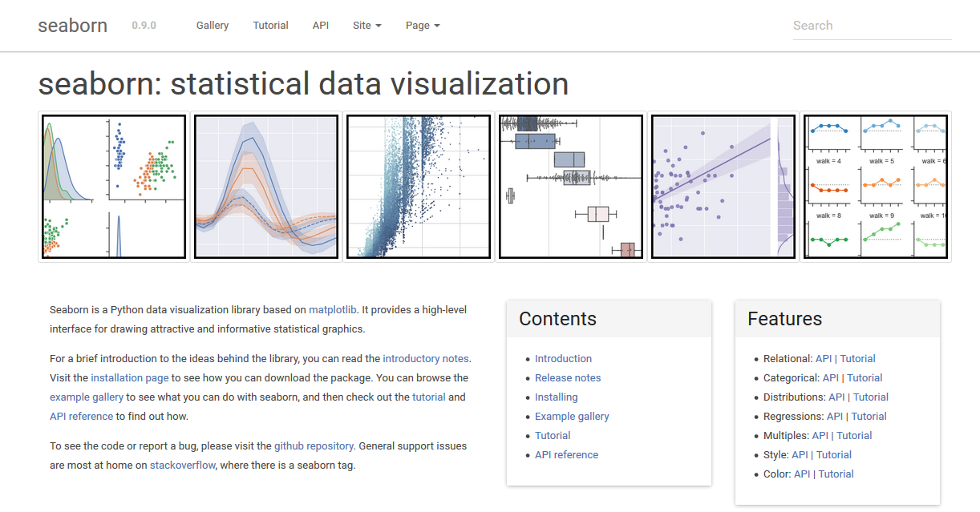Viewport: 980px width, 512px height.
Task: Click the seaborn brand logo text
Action: [x=73, y=26]
